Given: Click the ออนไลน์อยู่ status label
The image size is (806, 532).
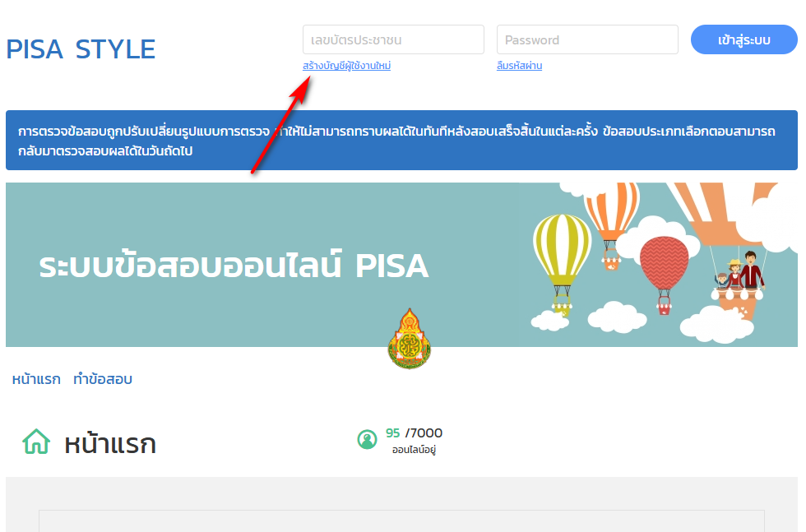Looking at the screenshot, I should [414, 450].
